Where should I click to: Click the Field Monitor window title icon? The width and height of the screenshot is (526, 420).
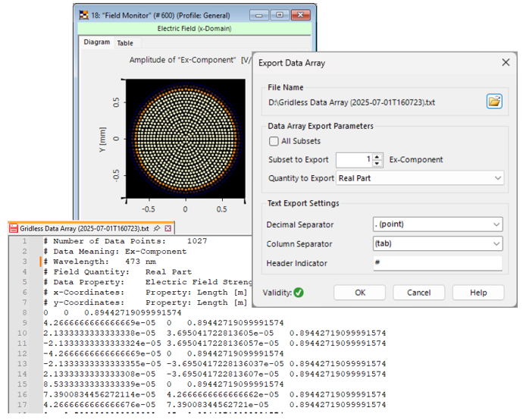pos(84,14)
